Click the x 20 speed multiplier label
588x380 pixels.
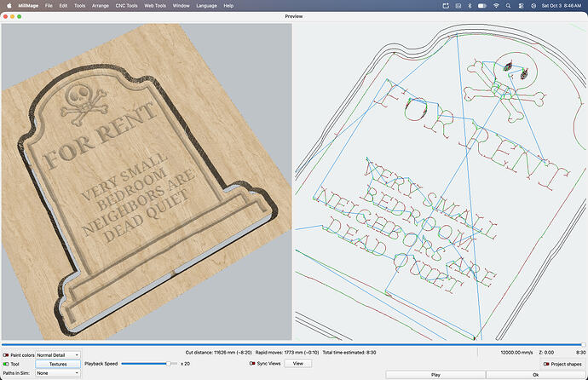coord(185,364)
